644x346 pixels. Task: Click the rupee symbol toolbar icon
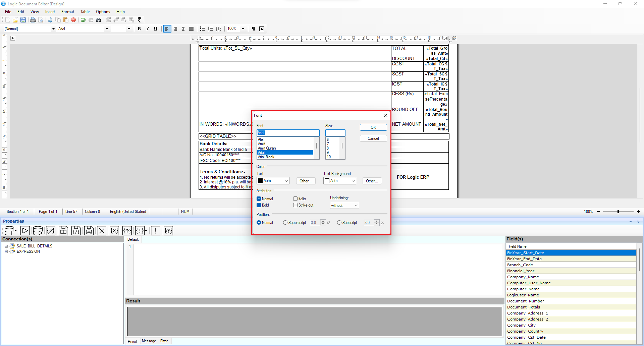[140, 20]
